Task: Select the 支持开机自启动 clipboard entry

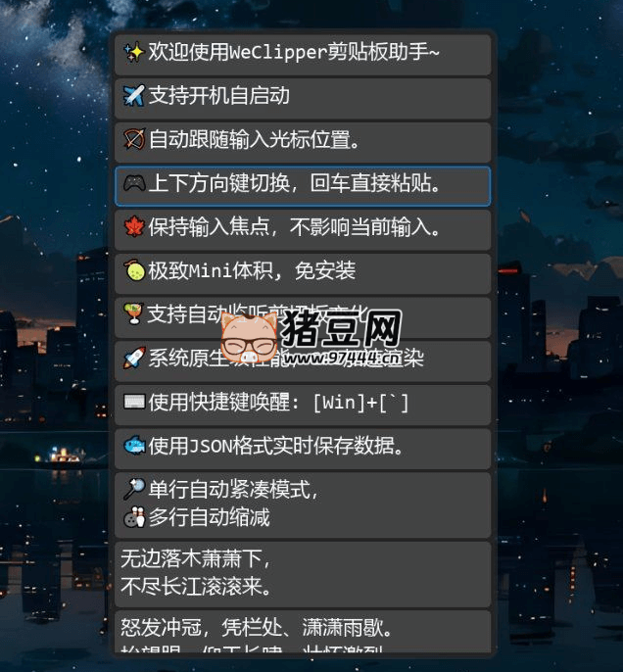Action: pos(303,99)
